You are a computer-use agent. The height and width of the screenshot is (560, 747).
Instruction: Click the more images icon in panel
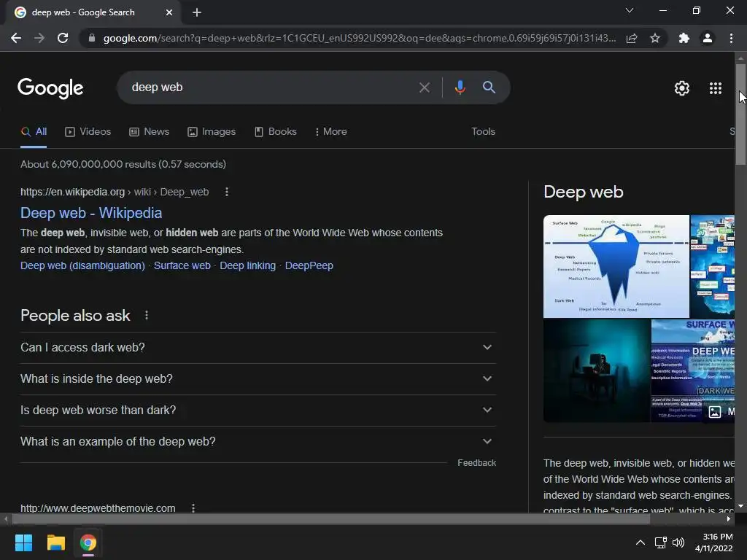click(x=715, y=412)
